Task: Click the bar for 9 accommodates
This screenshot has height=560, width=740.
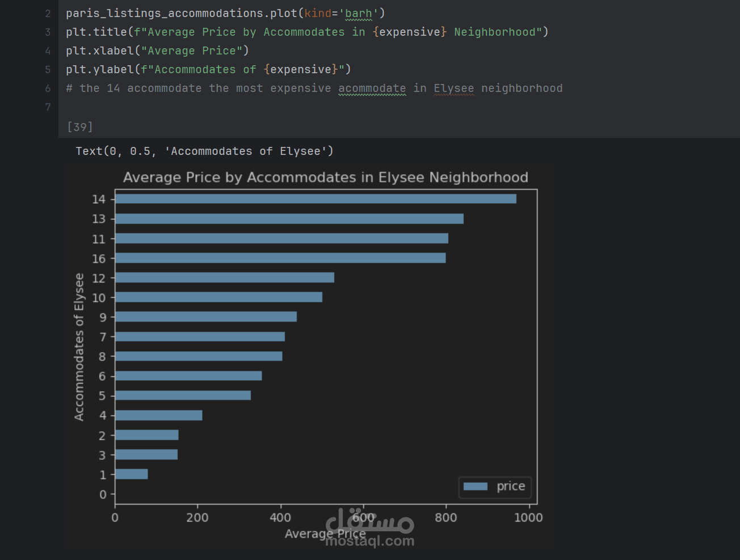Action: pyautogui.click(x=206, y=317)
